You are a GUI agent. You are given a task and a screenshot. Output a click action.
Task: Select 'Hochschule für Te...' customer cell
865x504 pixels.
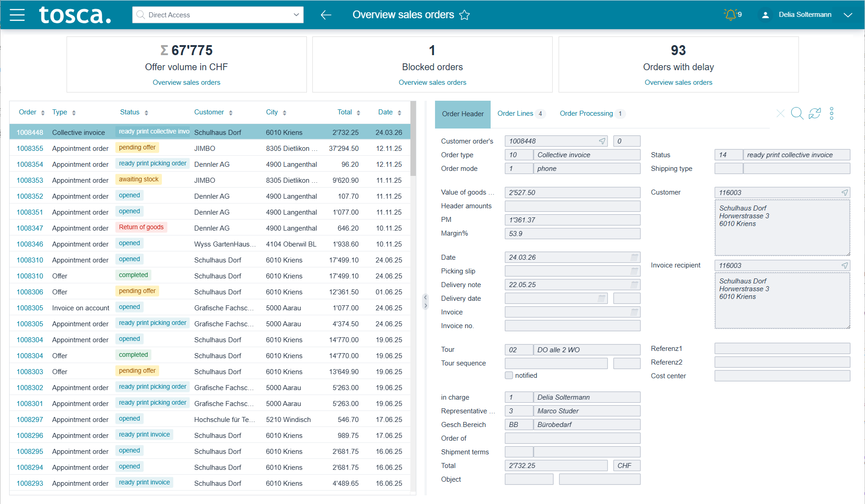[x=224, y=420]
